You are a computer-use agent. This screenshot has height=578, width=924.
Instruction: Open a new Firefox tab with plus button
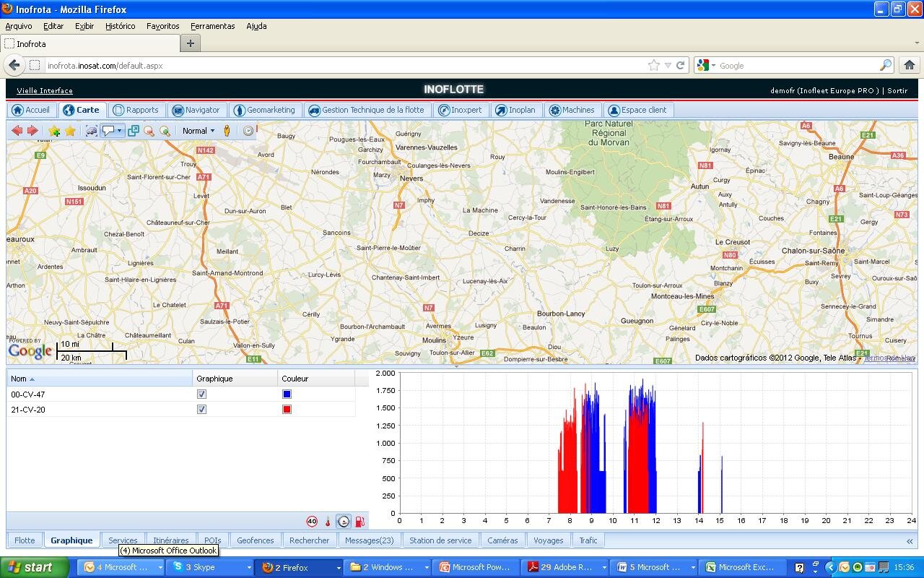click(x=190, y=43)
